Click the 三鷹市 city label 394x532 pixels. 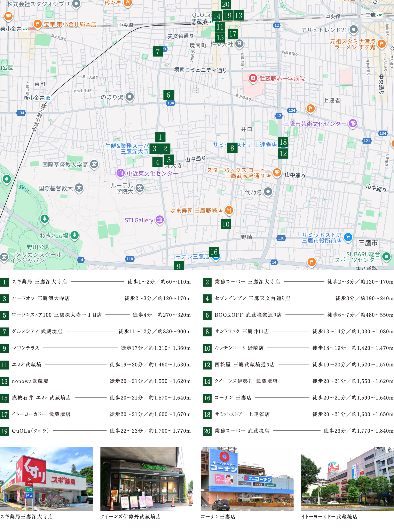coord(368,243)
